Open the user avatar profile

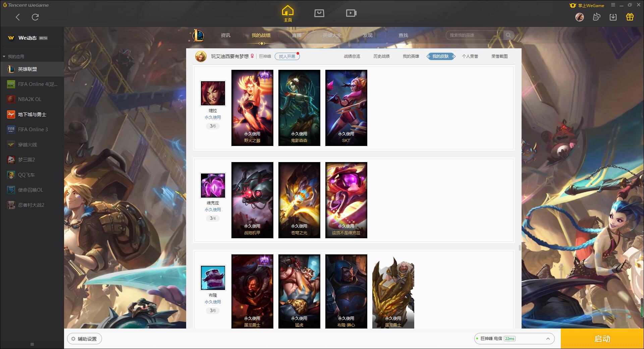click(x=580, y=17)
